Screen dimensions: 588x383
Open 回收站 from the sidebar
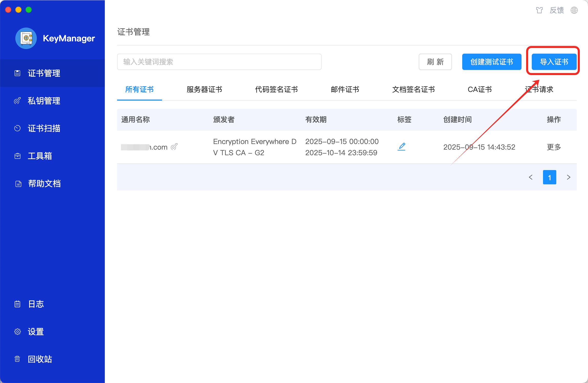(x=40, y=359)
